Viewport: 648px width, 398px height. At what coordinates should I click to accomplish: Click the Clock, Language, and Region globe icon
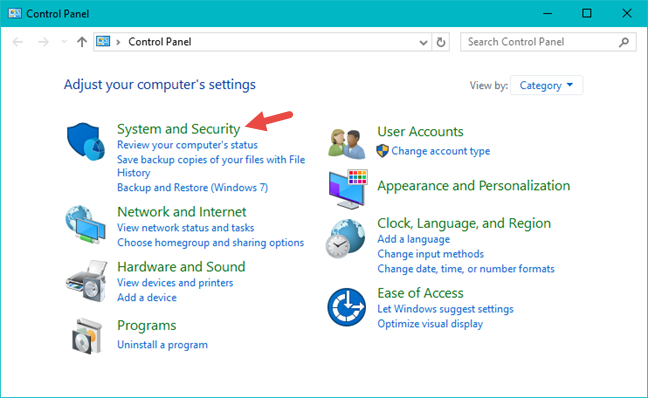pos(346,238)
